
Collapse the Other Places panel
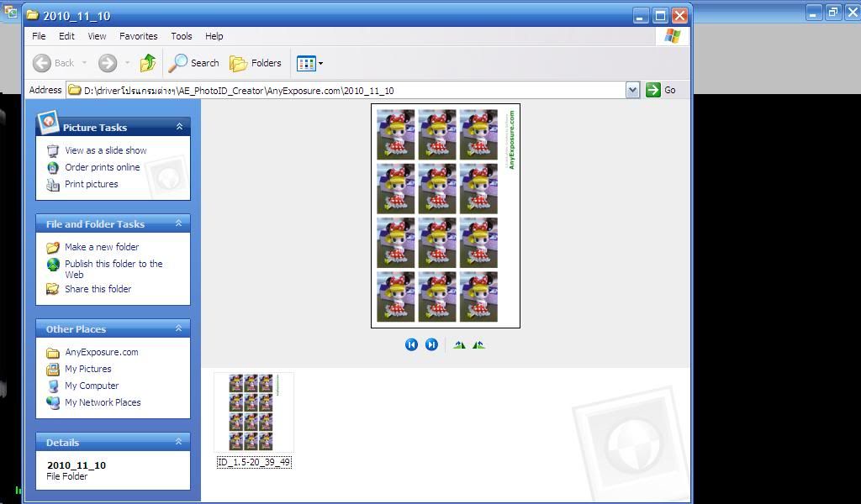pos(178,328)
